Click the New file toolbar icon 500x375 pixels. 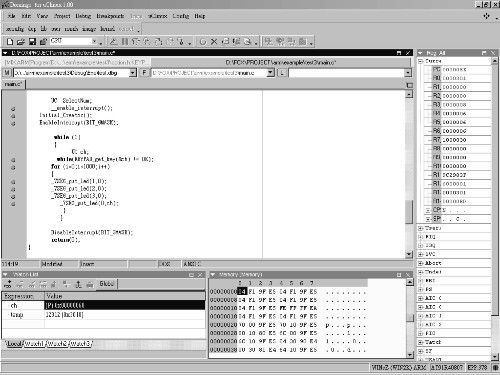pos(10,42)
